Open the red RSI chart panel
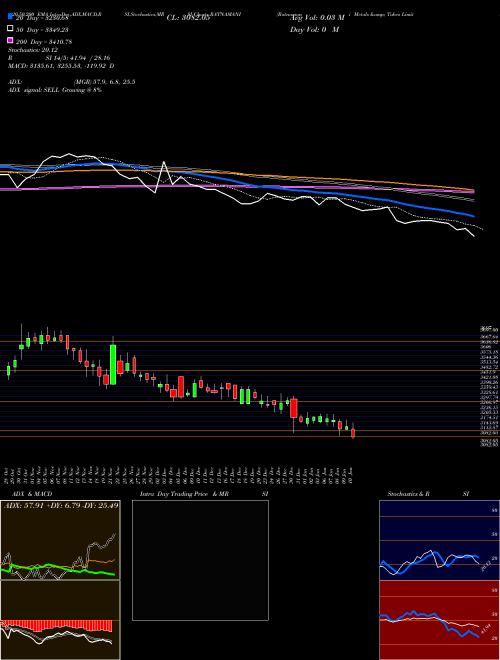500x660 pixels. [439, 620]
